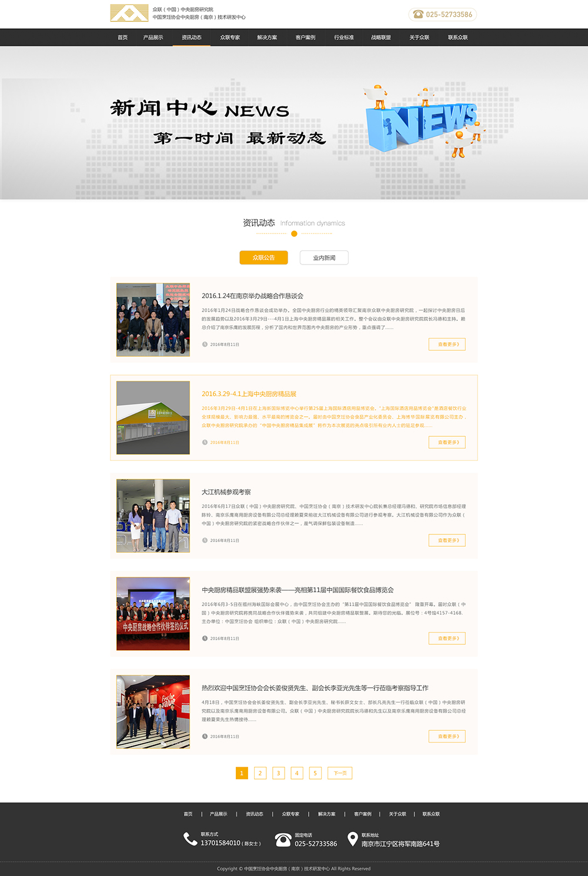Screen dimensions: 588x876
Task: Click footer address 南京市江宁区将军南路641号
Action: click(x=400, y=844)
